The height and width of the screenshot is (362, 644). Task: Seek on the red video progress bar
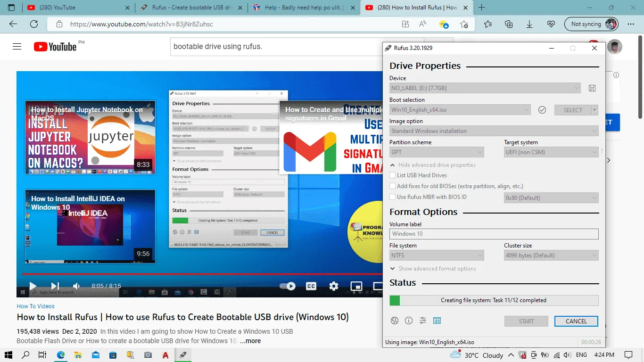pos(202,274)
